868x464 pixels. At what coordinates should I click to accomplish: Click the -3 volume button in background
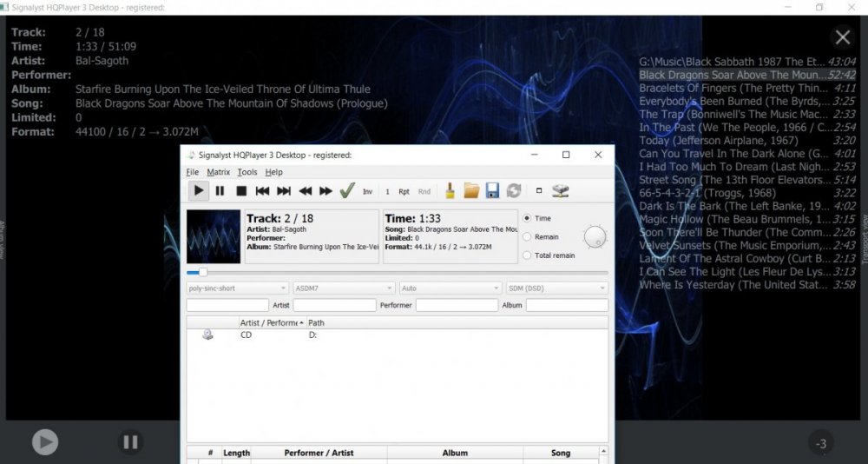(x=821, y=443)
